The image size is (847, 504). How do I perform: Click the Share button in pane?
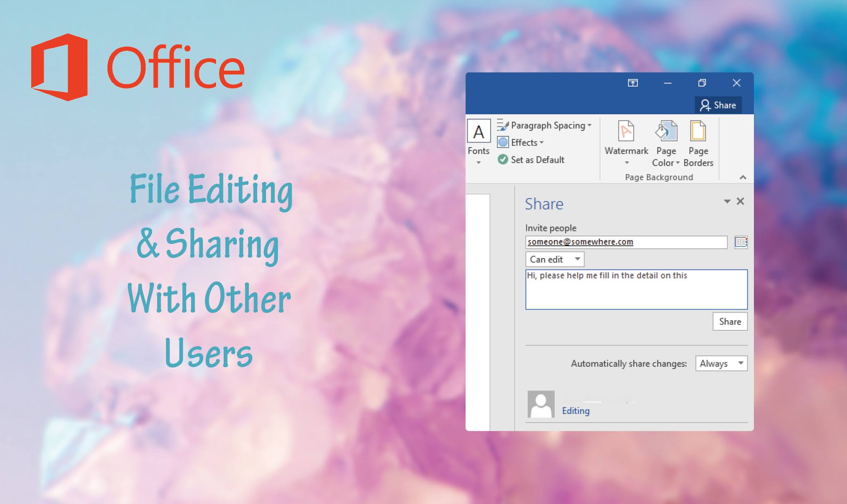pos(730,322)
